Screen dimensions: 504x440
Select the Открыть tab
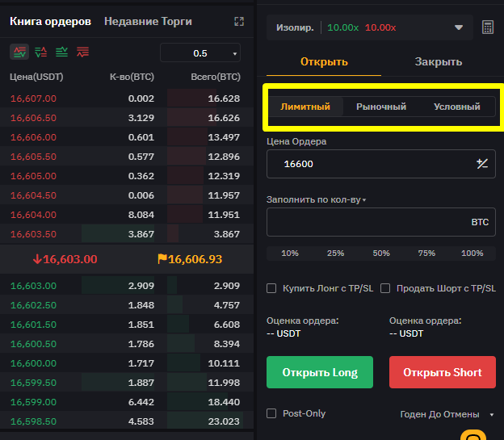(324, 61)
